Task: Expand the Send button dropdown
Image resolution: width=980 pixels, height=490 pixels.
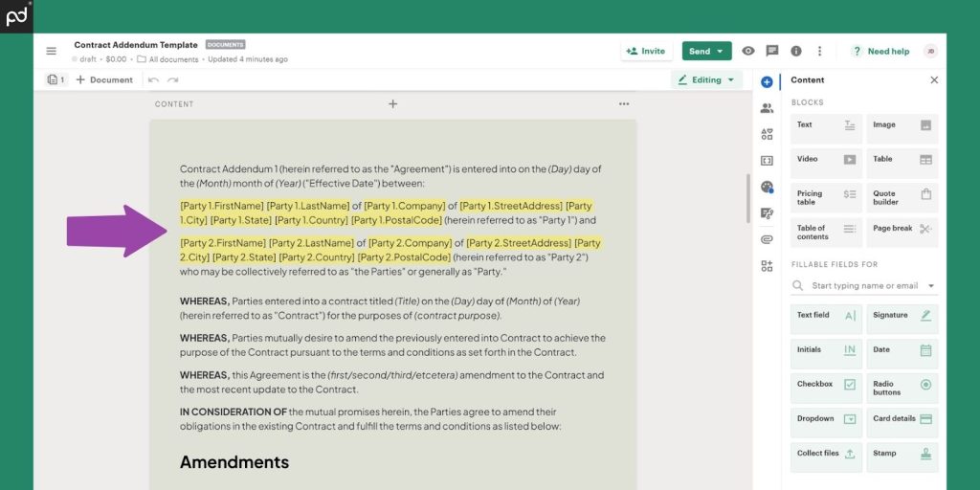Action: pyautogui.click(x=720, y=52)
